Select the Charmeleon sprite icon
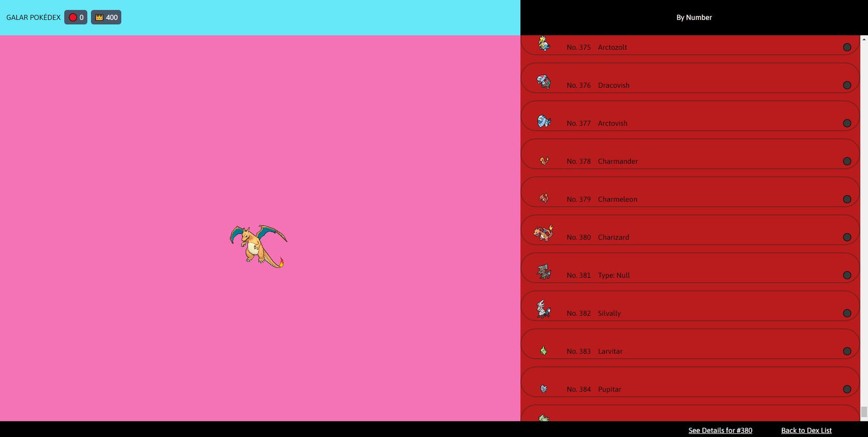The width and height of the screenshot is (868, 437). pos(544,198)
